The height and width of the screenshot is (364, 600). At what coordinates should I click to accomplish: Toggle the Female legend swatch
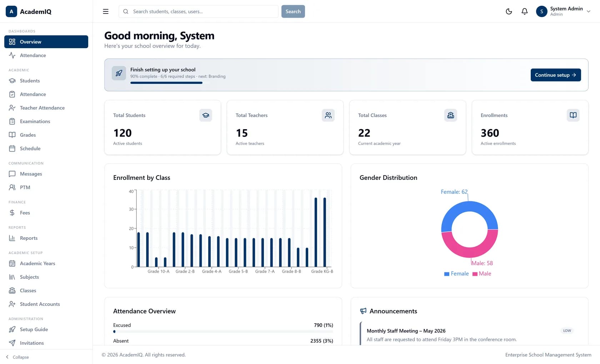tap(446, 274)
